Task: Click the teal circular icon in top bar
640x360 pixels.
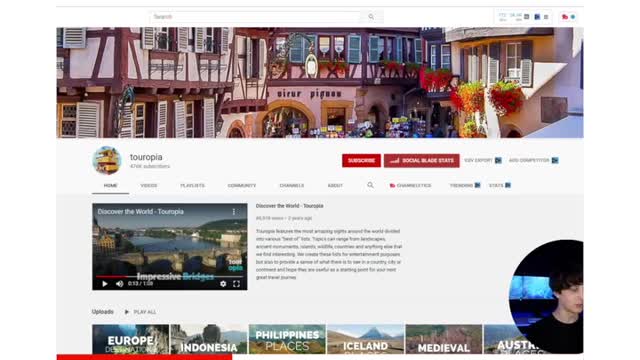Action: (x=573, y=17)
